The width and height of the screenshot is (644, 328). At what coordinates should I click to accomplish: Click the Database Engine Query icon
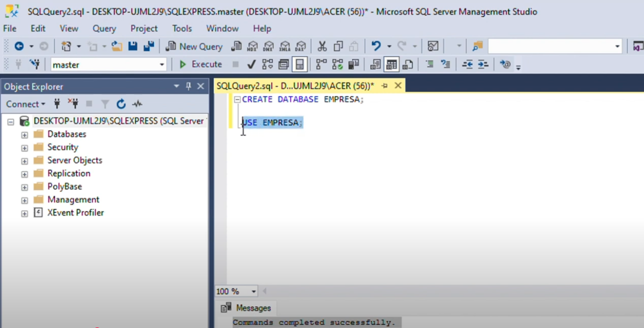tap(236, 46)
